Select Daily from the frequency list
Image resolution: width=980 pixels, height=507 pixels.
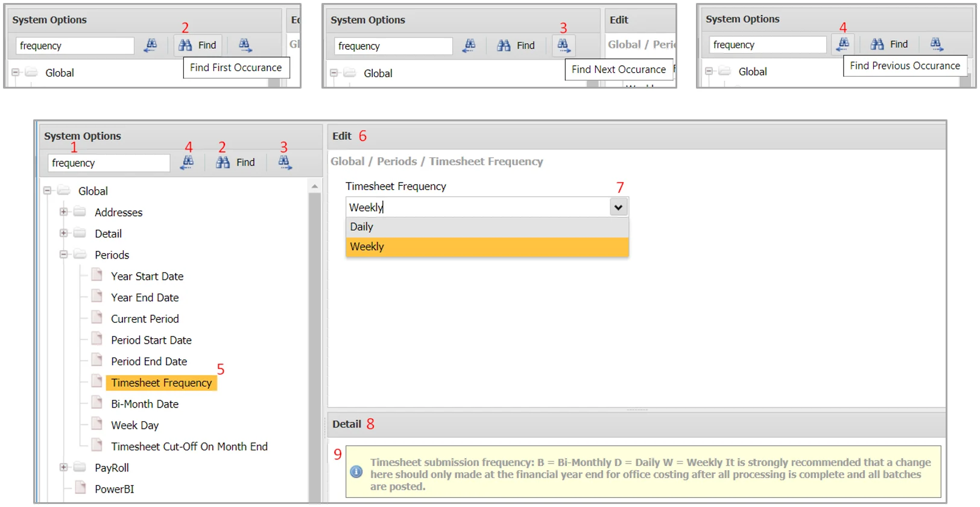[487, 227]
